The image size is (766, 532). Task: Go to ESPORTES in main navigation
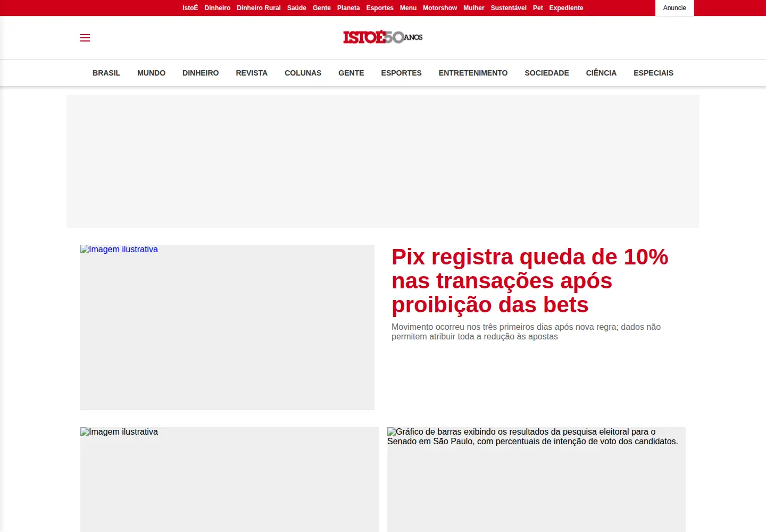point(401,73)
